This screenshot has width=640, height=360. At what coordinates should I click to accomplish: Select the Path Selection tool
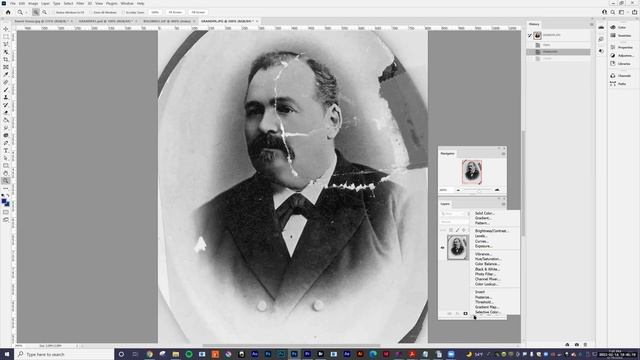[6, 158]
